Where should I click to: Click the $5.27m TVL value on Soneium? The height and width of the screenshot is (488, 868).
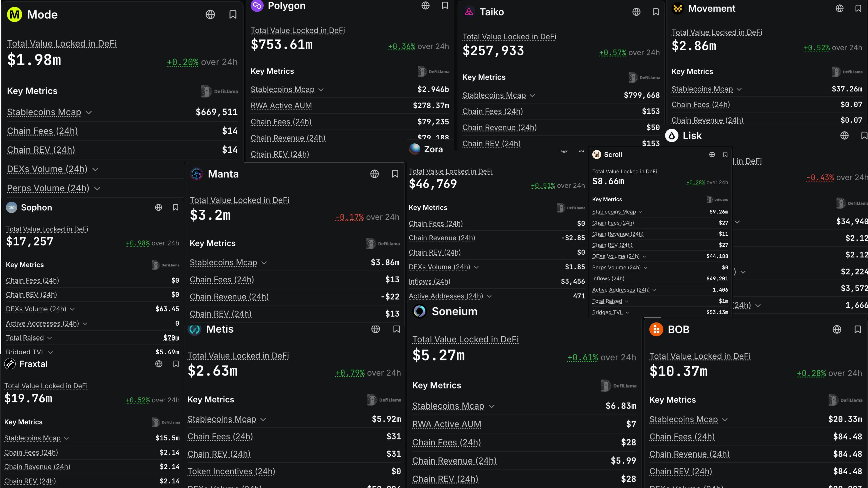pos(438,355)
